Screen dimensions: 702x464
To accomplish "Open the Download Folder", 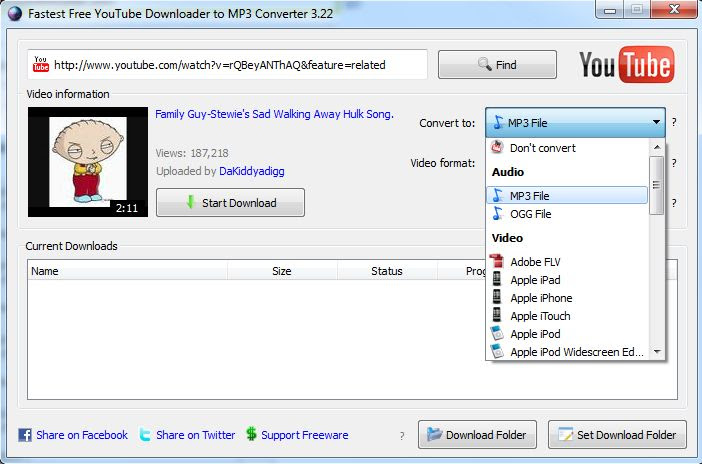I will 477,434.
